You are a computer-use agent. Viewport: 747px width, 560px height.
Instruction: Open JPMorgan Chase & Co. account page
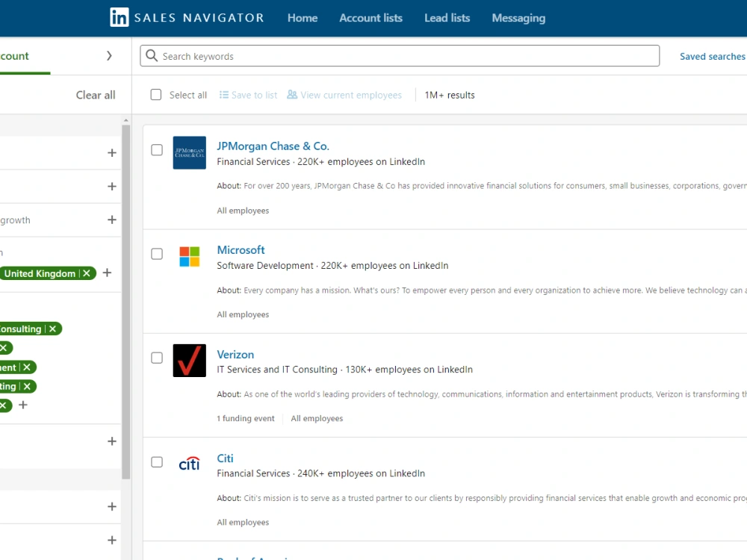[x=273, y=146]
